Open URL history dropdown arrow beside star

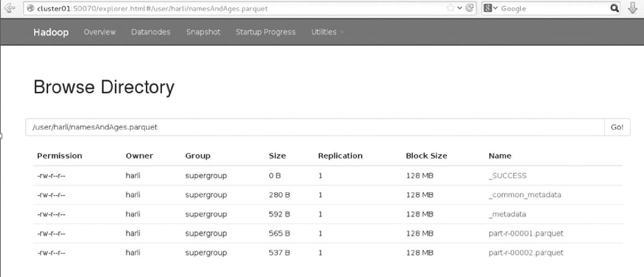click(459, 8)
